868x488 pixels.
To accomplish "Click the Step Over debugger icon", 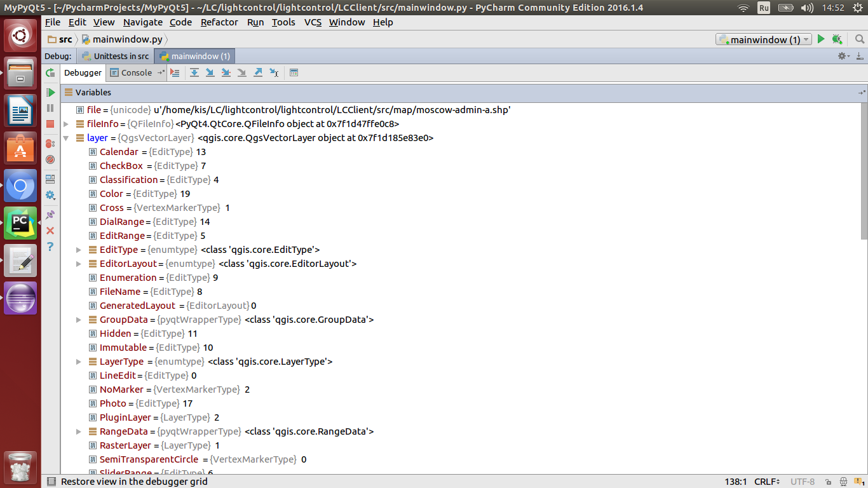I will click(x=194, y=72).
